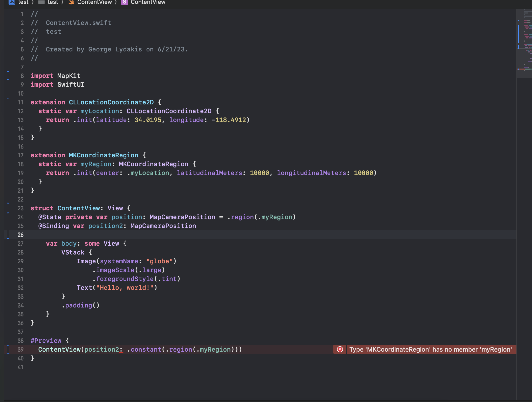This screenshot has height=402, width=532.
Task: Click the change bar beside lines 24–26
Action: (8, 225)
